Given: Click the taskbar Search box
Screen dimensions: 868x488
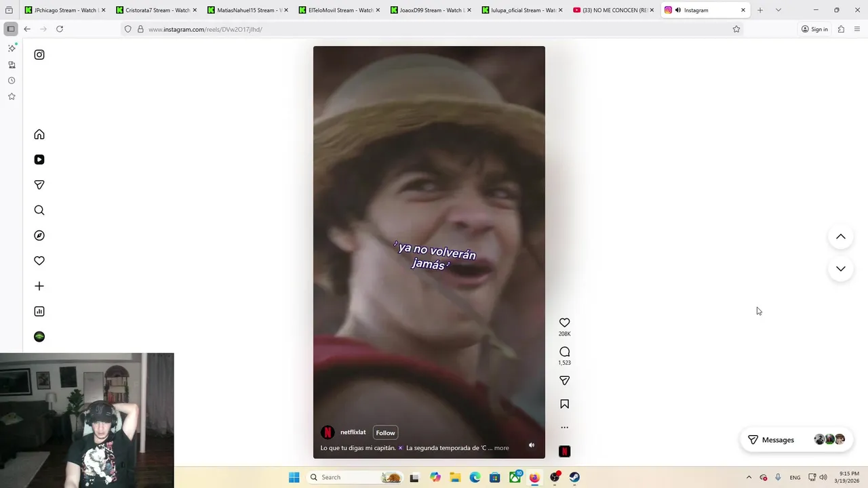Looking at the screenshot, I should pyautogui.click(x=355, y=477).
